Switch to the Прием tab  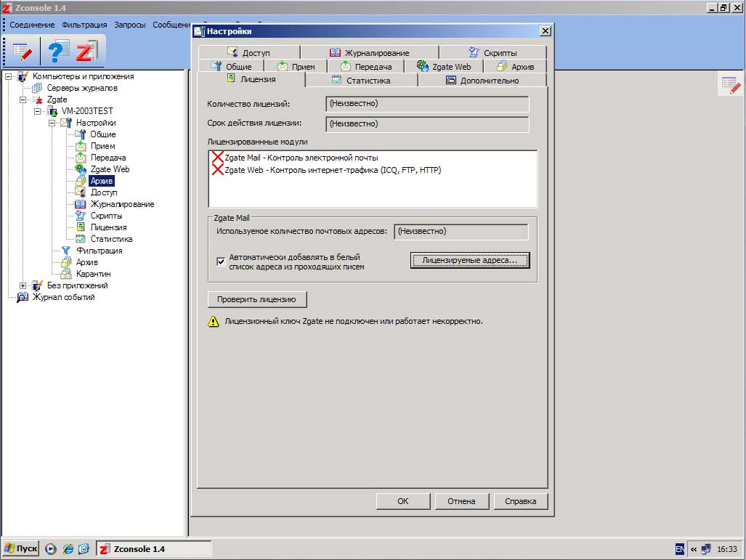[x=296, y=66]
